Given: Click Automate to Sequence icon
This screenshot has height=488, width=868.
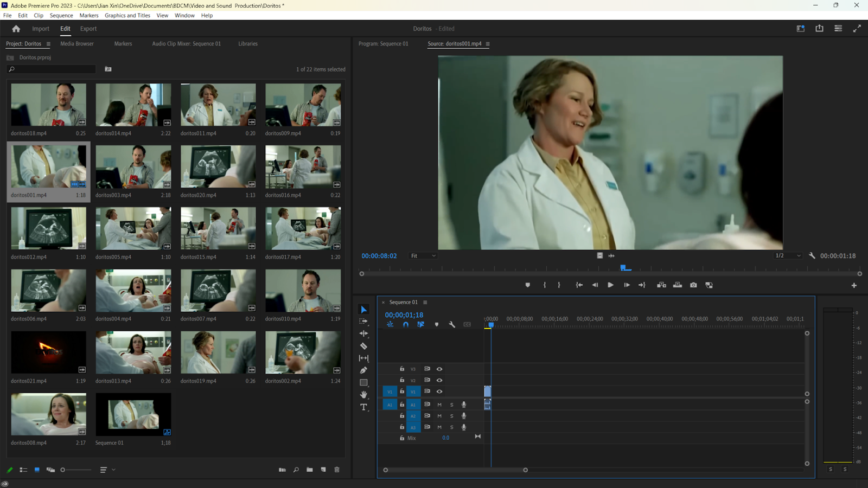Looking at the screenshot, I should point(282,470).
